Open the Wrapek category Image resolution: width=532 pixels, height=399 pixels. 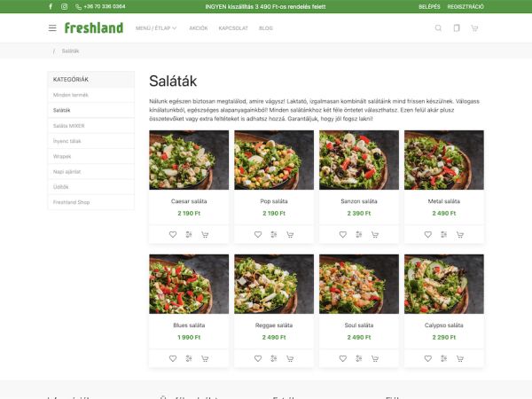(91, 156)
